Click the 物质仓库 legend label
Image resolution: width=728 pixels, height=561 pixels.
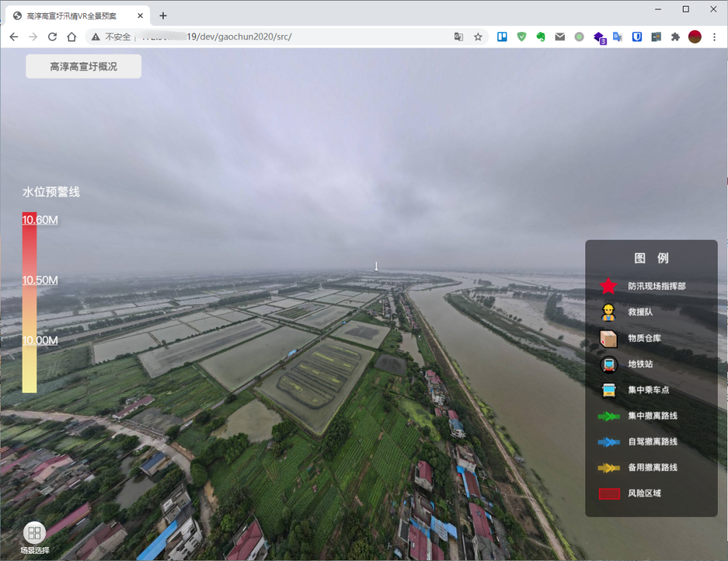pos(644,338)
